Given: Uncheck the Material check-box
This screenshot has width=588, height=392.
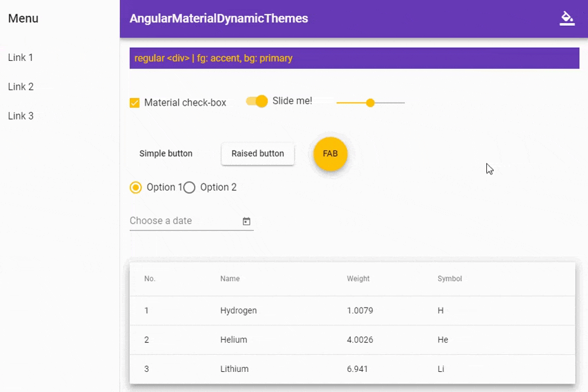Looking at the screenshot, I should [135, 103].
